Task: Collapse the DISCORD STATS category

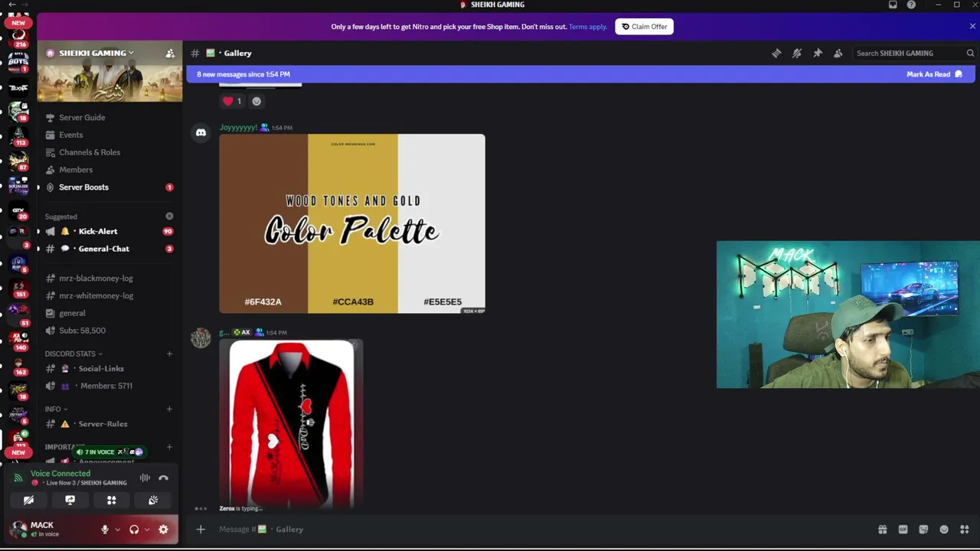Action: click(x=73, y=354)
